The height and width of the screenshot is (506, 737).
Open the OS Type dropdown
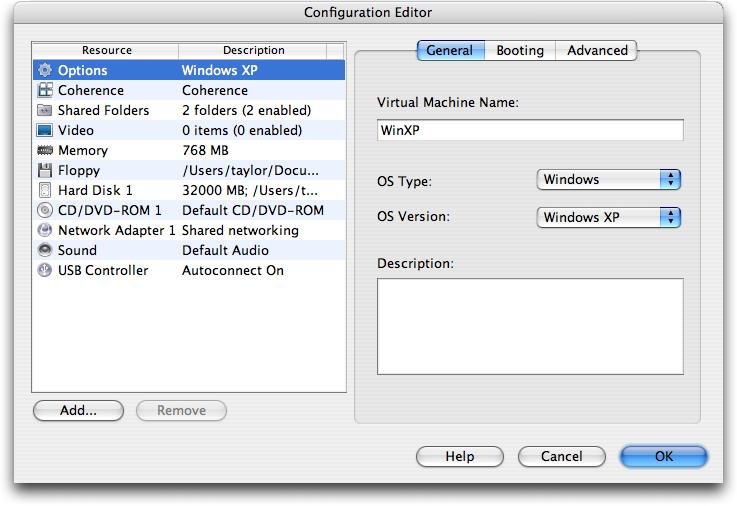[609, 179]
